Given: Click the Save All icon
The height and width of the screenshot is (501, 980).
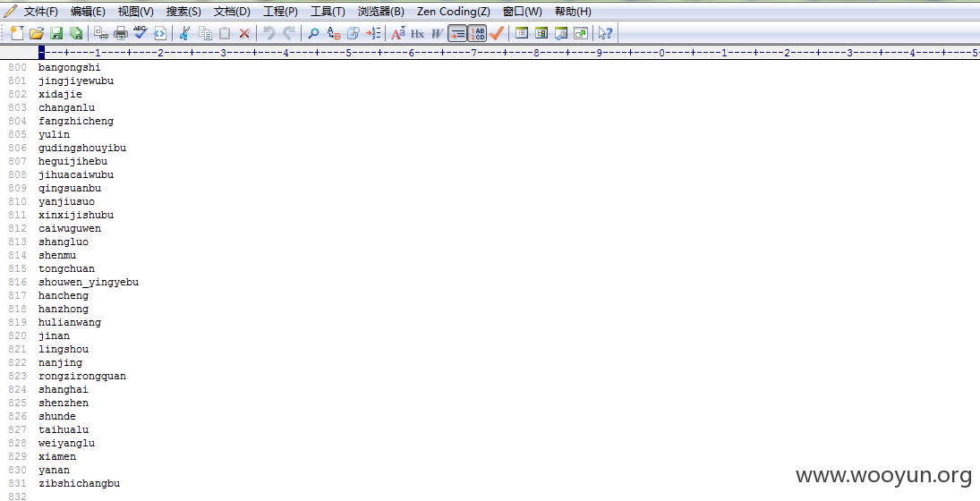Looking at the screenshot, I should point(76,33).
